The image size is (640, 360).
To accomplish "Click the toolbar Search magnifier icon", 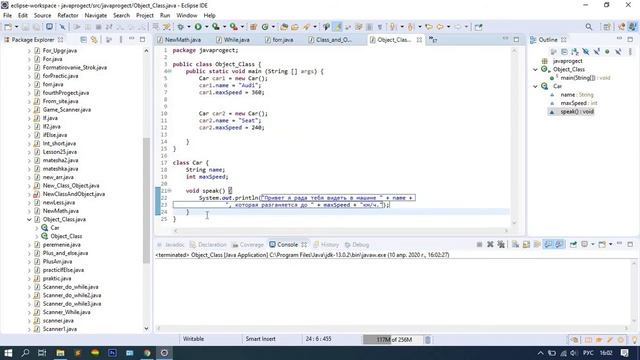I will 589,27.
